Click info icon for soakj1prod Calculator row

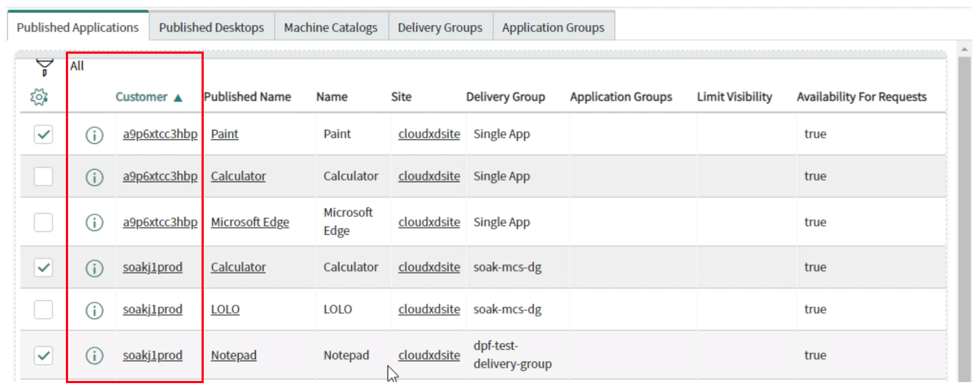click(94, 268)
